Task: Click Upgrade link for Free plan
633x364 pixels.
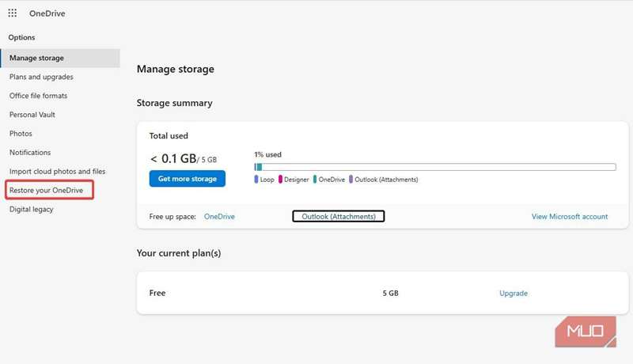Action: pos(514,294)
